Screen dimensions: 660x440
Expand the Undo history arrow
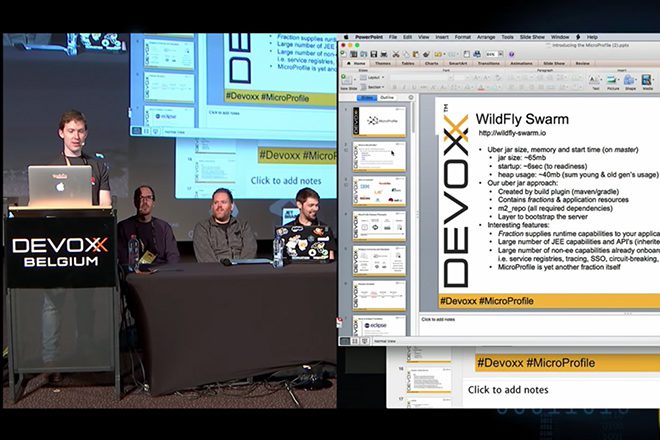click(x=444, y=54)
